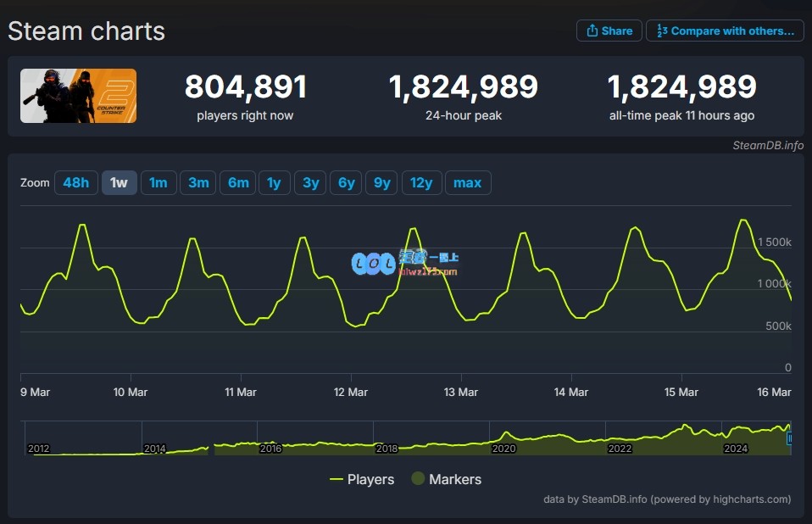The width and height of the screenshot is (812, 524).
Task: Click the data by SteamDB.info footer text
Action: coord(667,499)
